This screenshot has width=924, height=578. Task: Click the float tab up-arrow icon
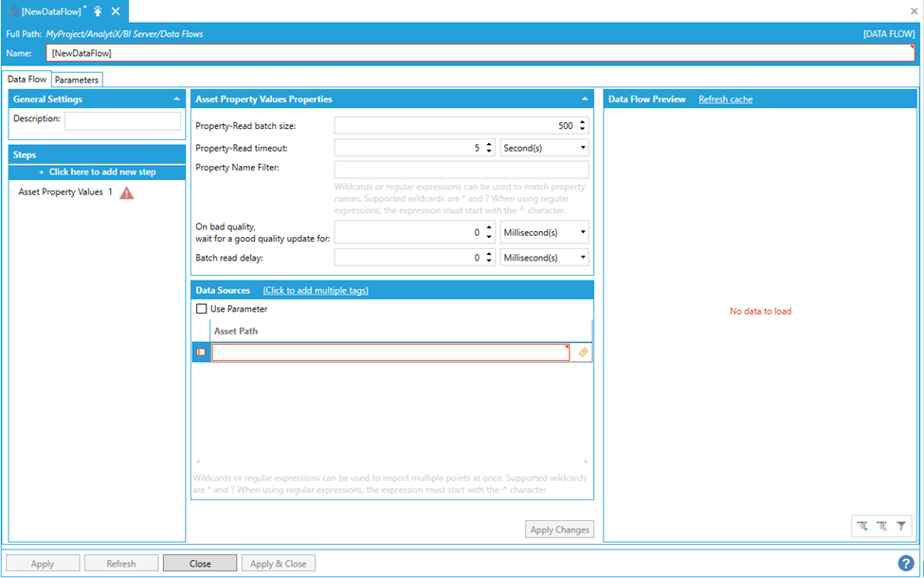point(98,11)
